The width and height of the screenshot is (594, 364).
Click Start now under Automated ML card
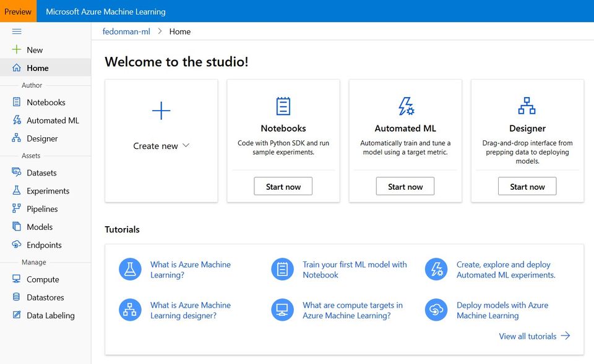(405, 186)
